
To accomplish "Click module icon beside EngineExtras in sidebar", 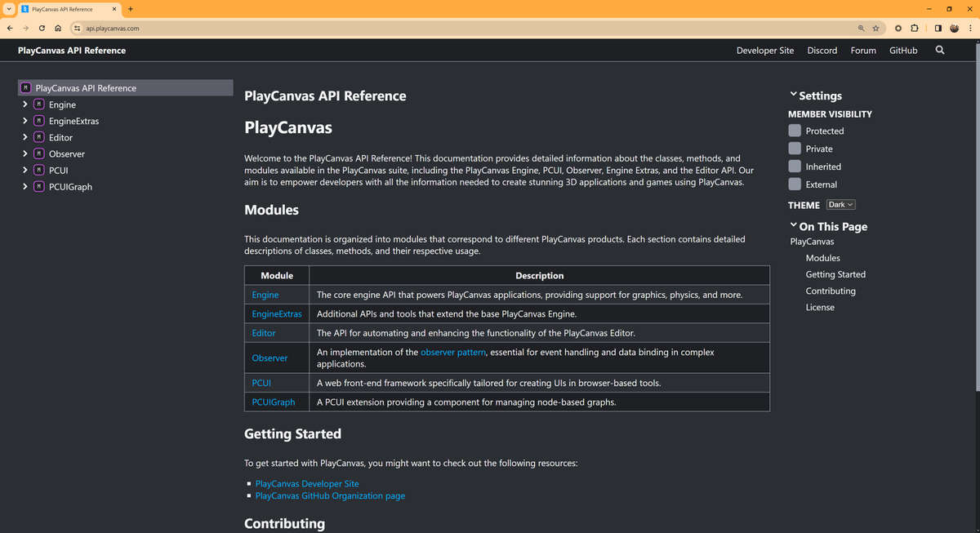I will (39, 121).
